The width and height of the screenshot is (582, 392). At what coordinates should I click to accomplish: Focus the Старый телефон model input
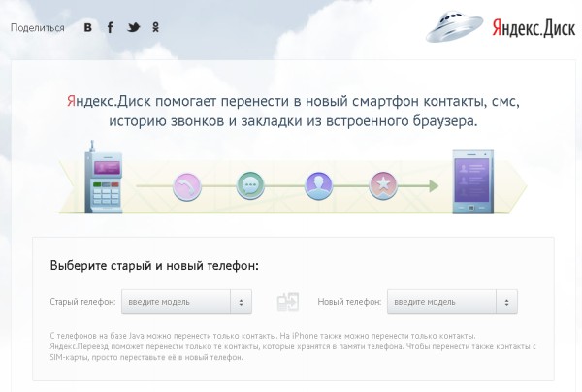tap(176, 302)
